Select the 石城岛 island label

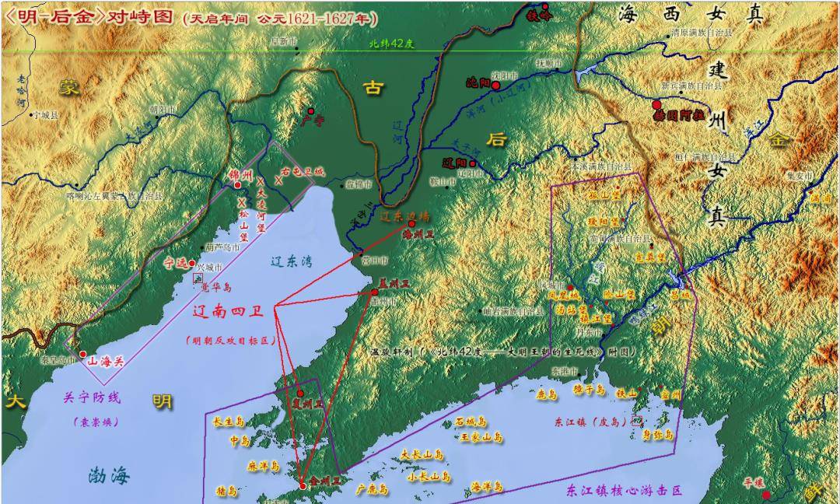[x=471, y=422]
